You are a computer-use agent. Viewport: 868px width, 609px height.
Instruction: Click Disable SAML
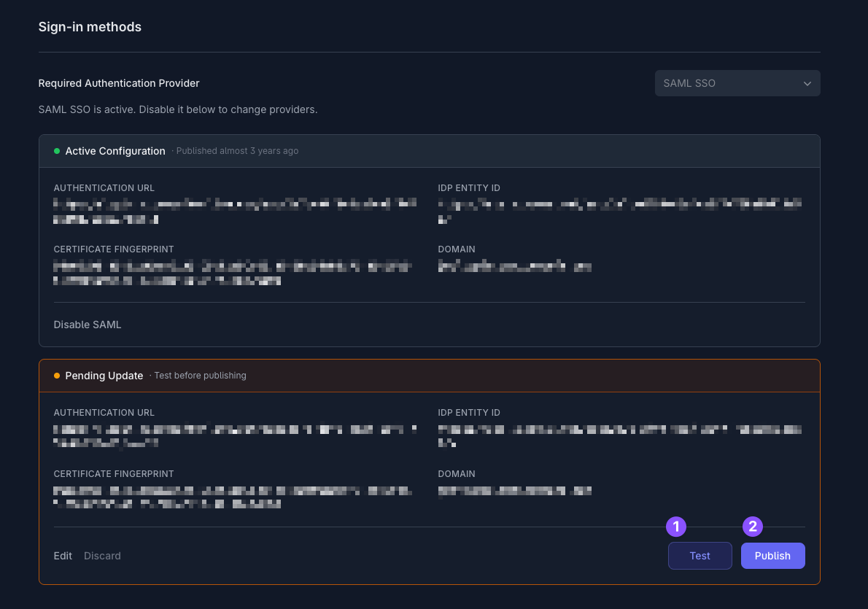tap(87, 325)
